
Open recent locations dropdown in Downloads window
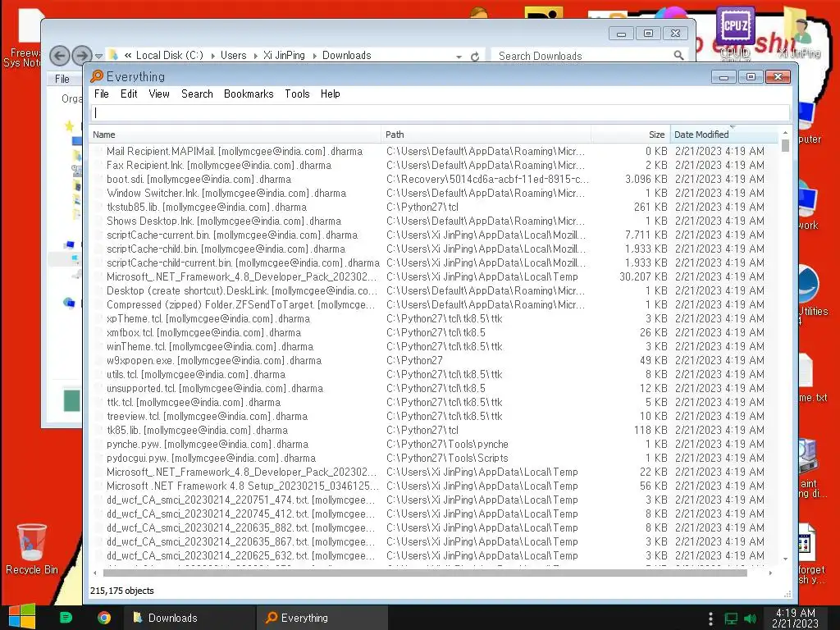(98, 56)
